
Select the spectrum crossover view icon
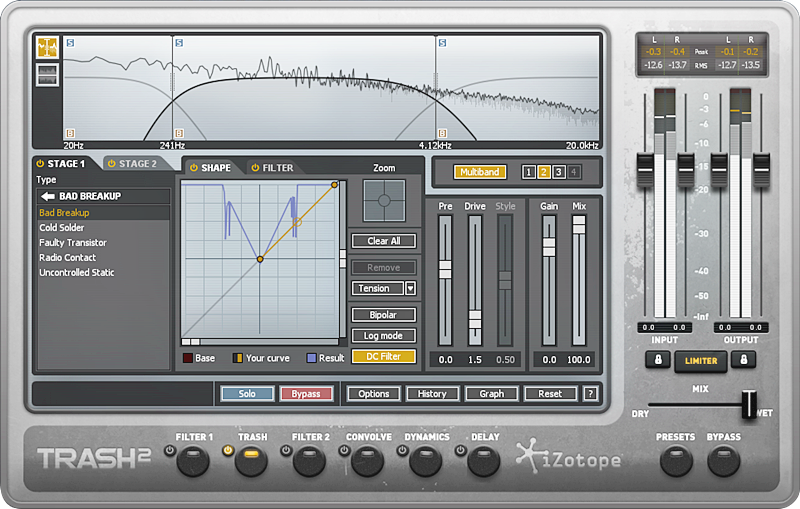[47, 47]
